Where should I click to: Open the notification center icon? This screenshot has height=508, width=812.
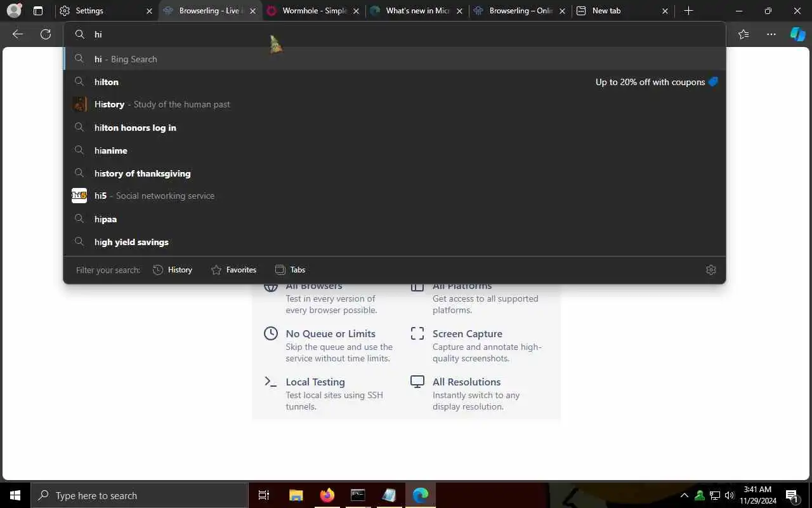click(x=792, y=495)
